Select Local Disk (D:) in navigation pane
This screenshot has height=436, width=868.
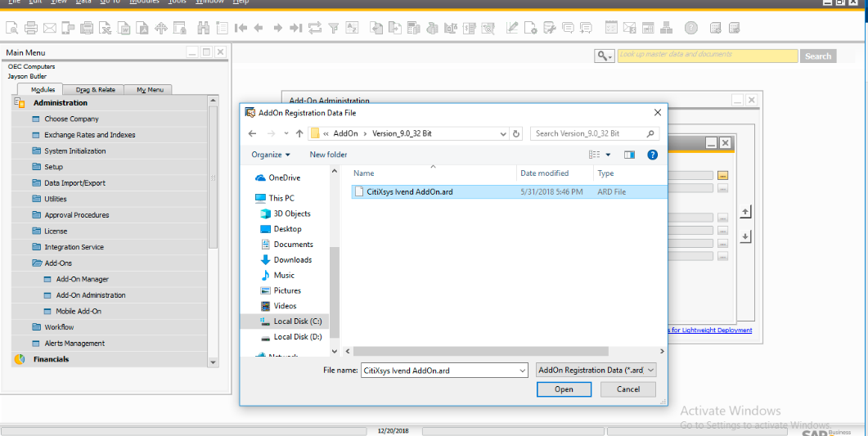[298, 337]
